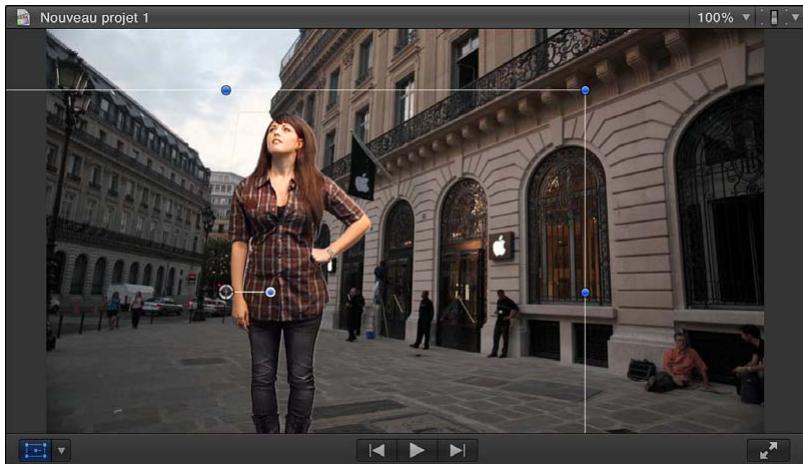This screenshot has height=464, width=803.
Task: Click the "Nouveau projet 1" project title
Action: click(x=94, y=18)
